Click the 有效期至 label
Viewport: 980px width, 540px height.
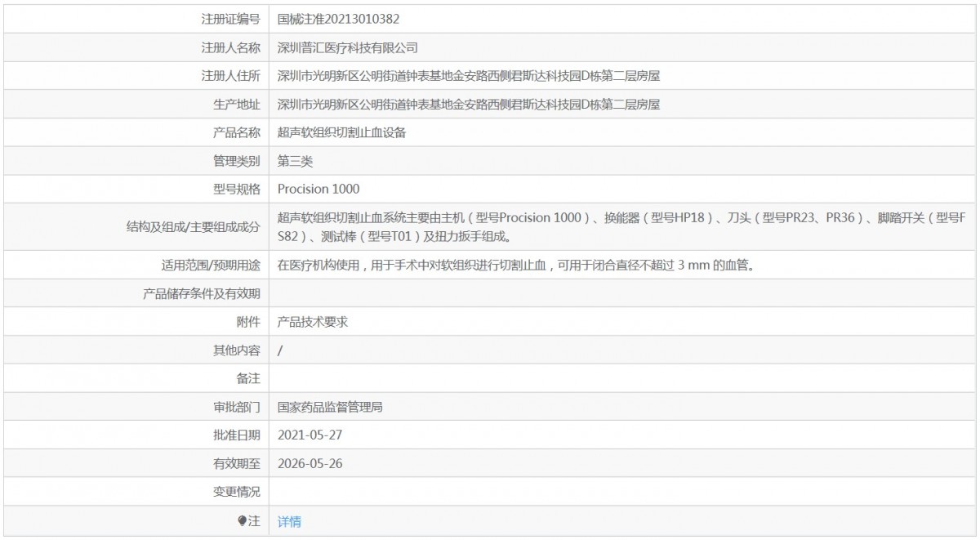coord(236,463)
